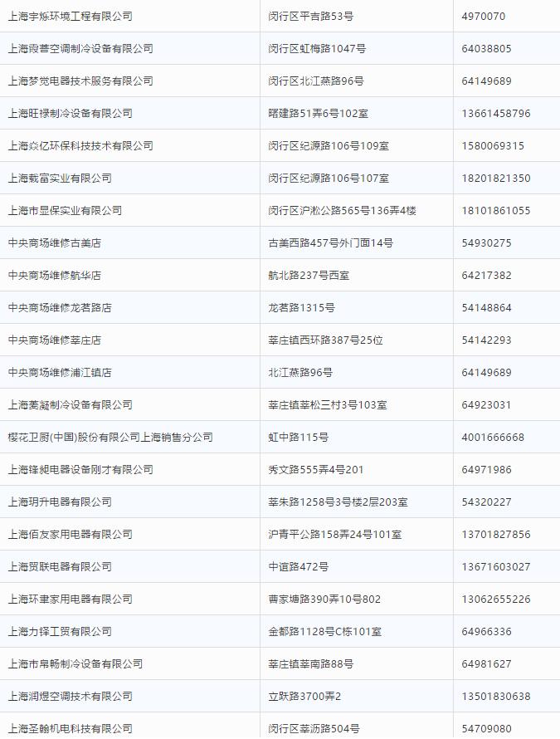560x739 pixels.
Task: Click 上海梦觉电器技术服务有限公司
Action: 80,81
